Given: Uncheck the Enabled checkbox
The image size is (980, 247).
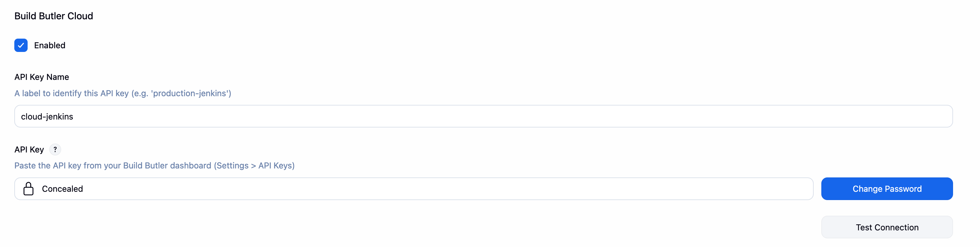Looking at the screenshot, I should (21, 45).
